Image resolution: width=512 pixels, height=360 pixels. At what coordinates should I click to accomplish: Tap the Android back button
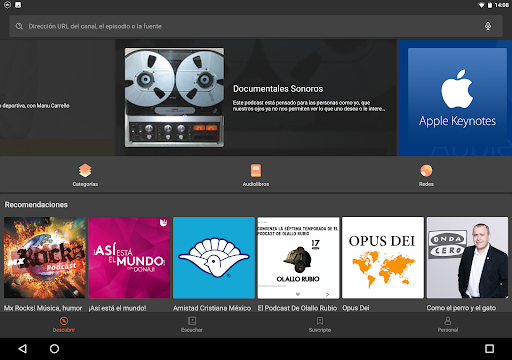coord(22,349)
